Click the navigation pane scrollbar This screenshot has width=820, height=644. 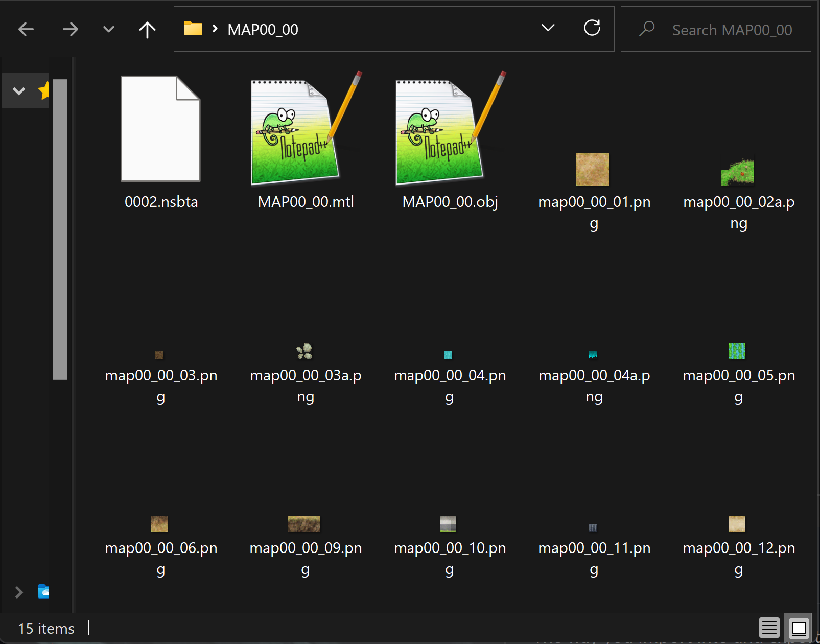tap(60, 229)
